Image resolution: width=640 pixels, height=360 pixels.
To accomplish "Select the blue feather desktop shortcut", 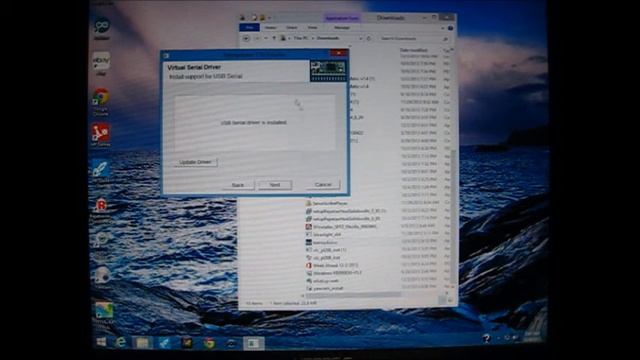I will click(x=100, y=170).
